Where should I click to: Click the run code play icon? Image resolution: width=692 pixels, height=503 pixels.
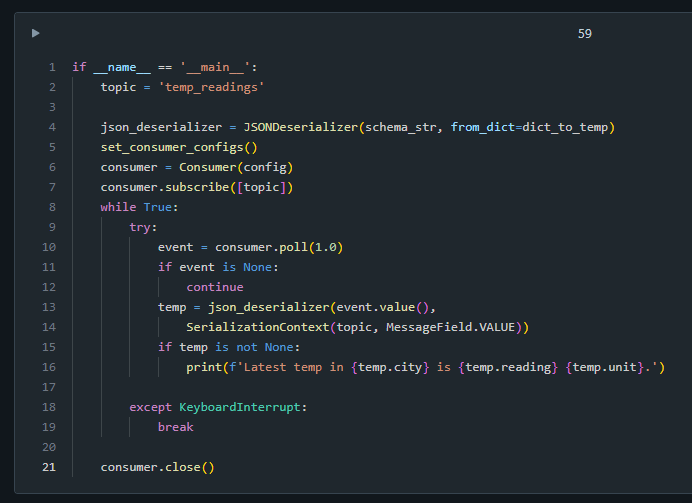[36, 33]
